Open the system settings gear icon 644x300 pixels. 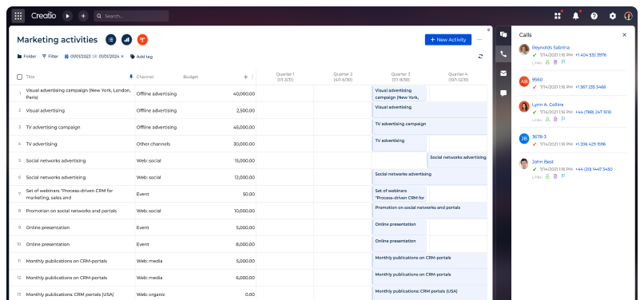click(612, 16)
